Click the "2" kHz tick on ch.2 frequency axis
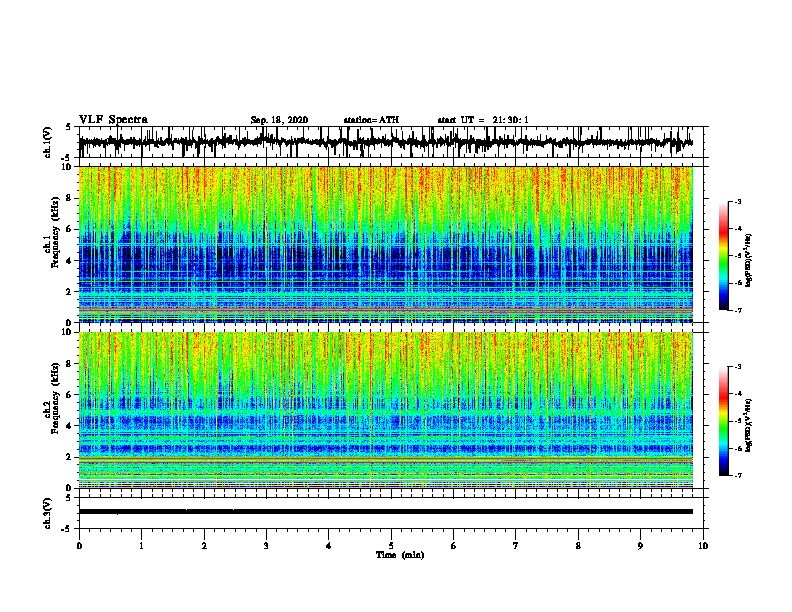Screen dimensions: 792x612 pos(70,457)
